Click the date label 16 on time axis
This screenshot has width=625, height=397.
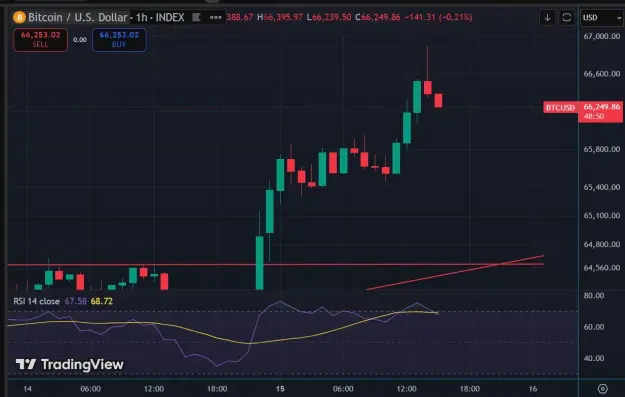(x=533, y=389)
